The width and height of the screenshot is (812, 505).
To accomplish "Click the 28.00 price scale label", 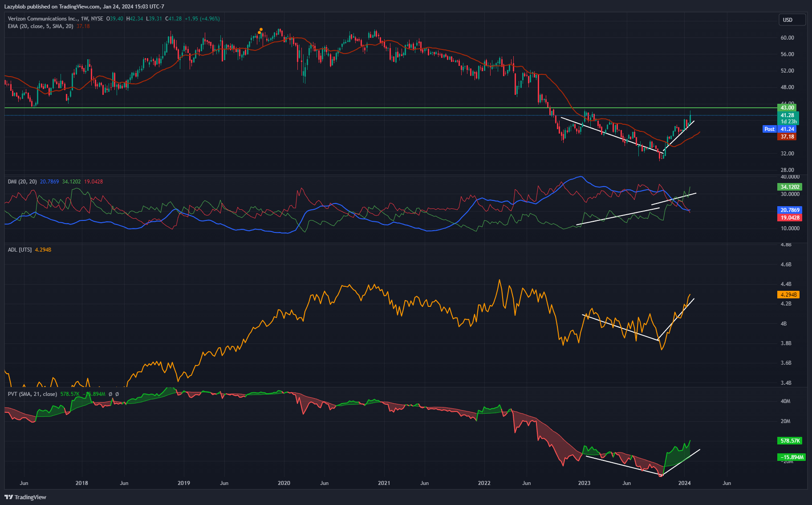I will coord(787,170).
